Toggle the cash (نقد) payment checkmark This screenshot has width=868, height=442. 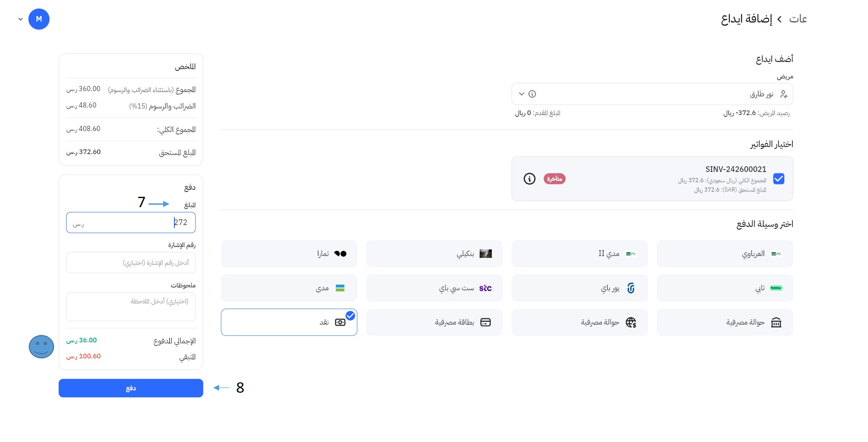(x=350, y=316)
